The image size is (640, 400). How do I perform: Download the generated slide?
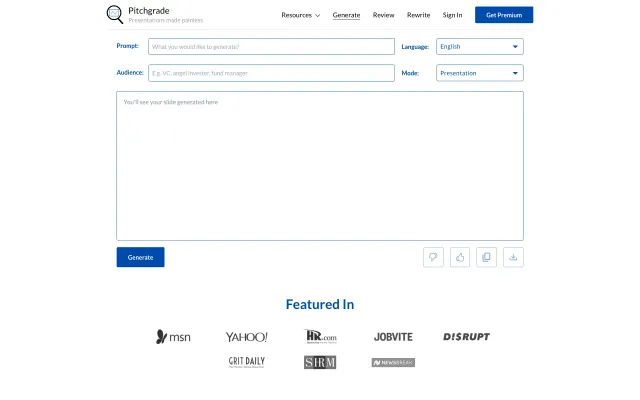point(513,257)
